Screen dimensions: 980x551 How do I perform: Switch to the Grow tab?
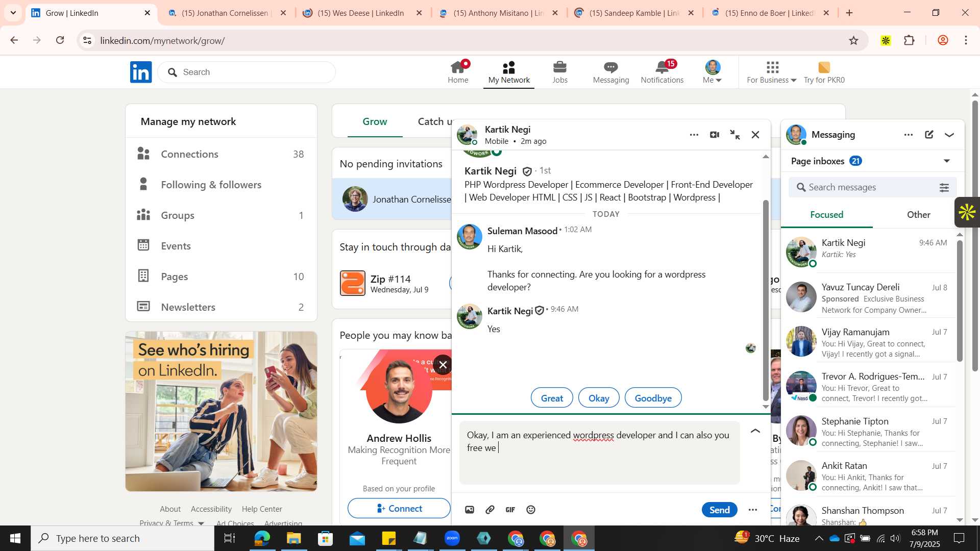375,122
